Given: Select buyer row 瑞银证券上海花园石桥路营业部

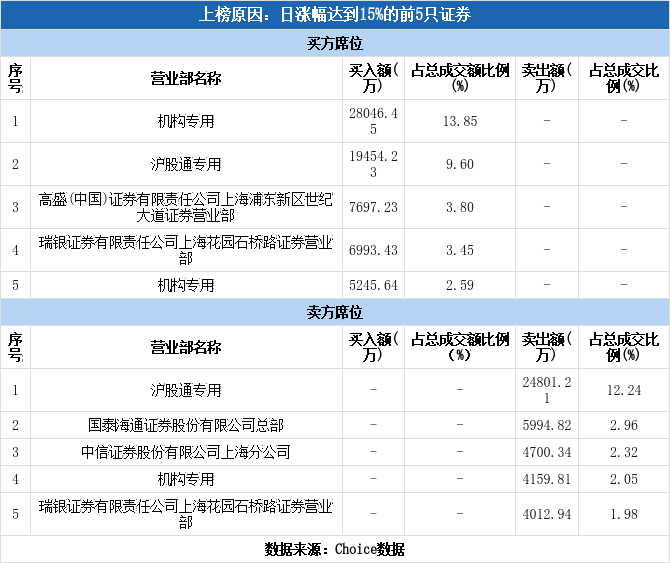Looking at the screenshot, I should [x=186, y=250].
